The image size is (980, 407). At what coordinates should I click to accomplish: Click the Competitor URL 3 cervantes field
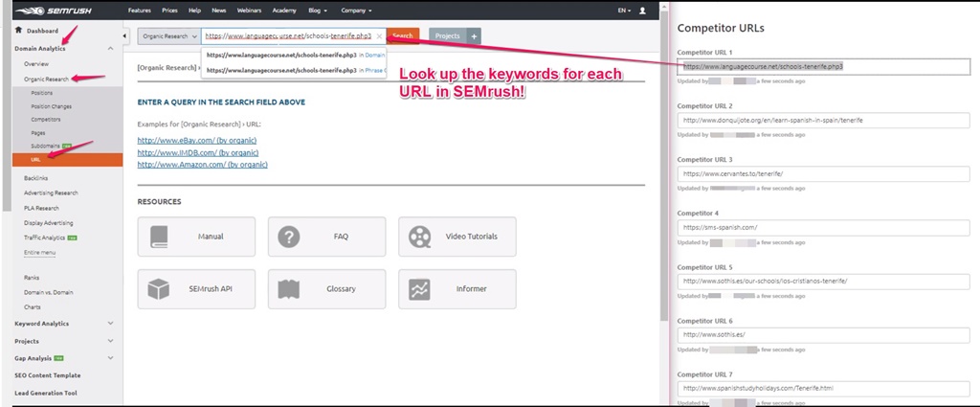click(x=823, y=173)
